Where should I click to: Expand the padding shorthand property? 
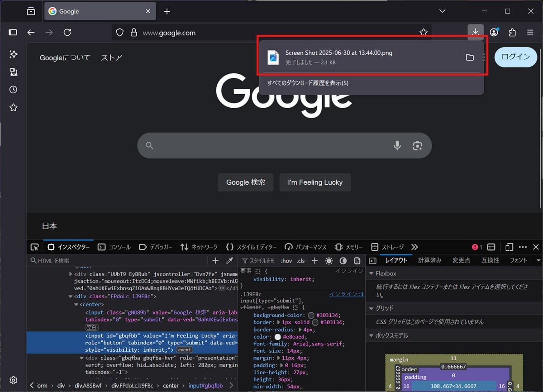coord(282,365)
